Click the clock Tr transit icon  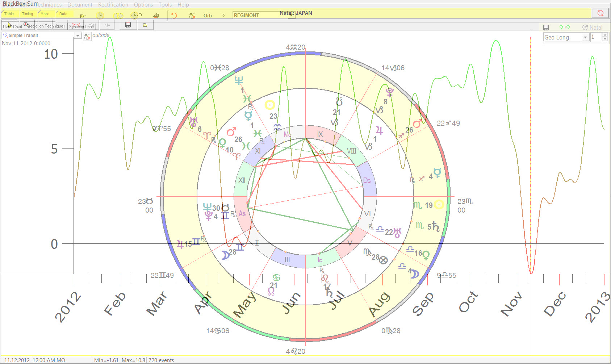(136, 15)
